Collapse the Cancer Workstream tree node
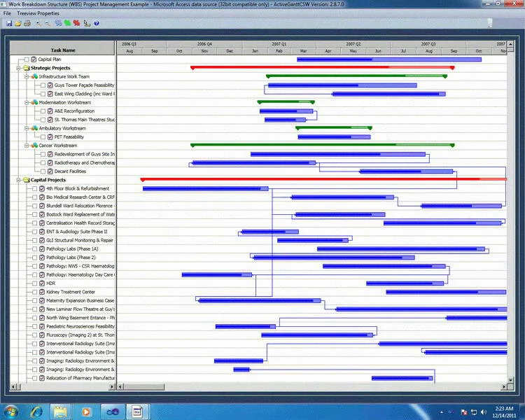This screenshot has height=420, width=525. pos(27,146)
